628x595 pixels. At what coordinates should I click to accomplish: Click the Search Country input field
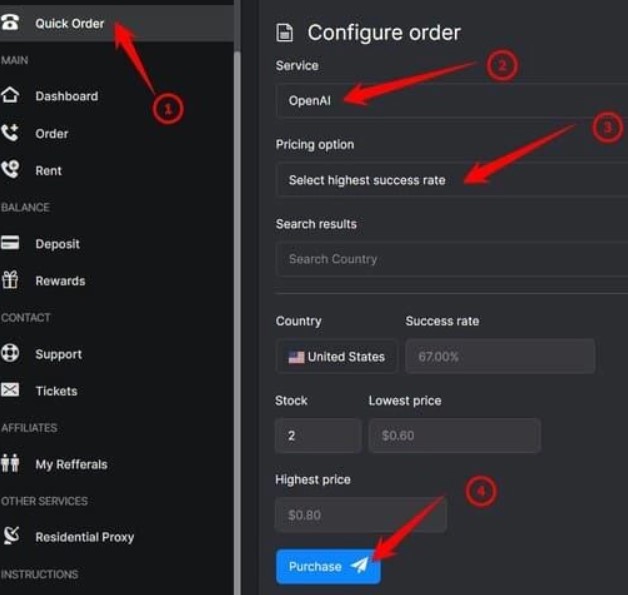click(x=450, y=259)
